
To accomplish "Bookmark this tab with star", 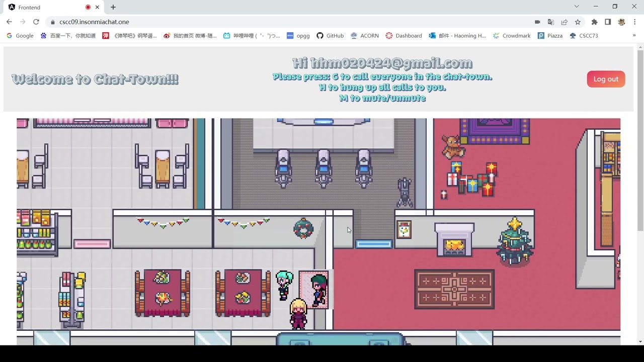I will (578, 22).
